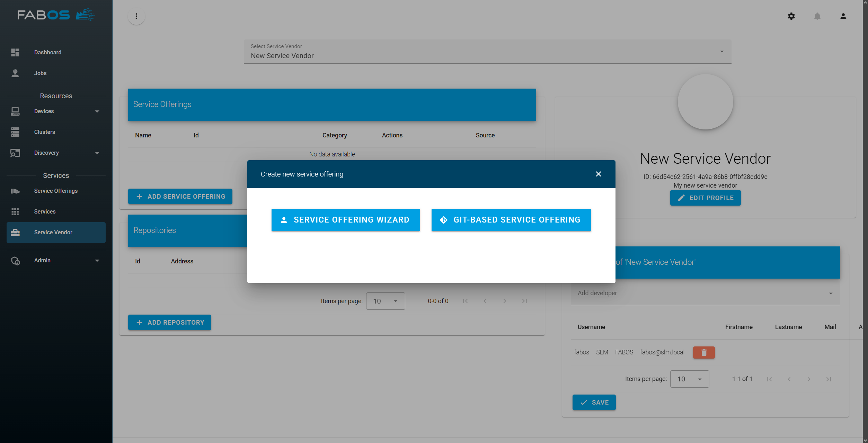This screenshot has height=443, width=868.
Task: Open the Jobs page from the sidebar
Action: point(40,73)
